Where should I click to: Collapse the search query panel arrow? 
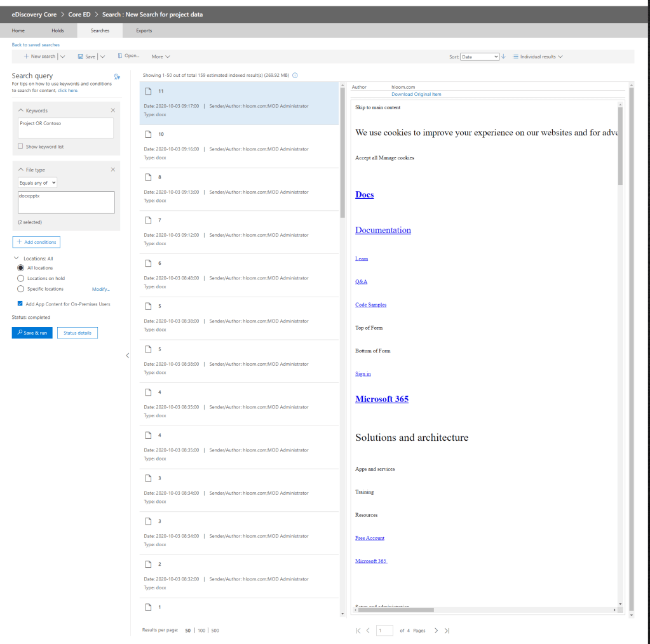(x=127, y=356)
